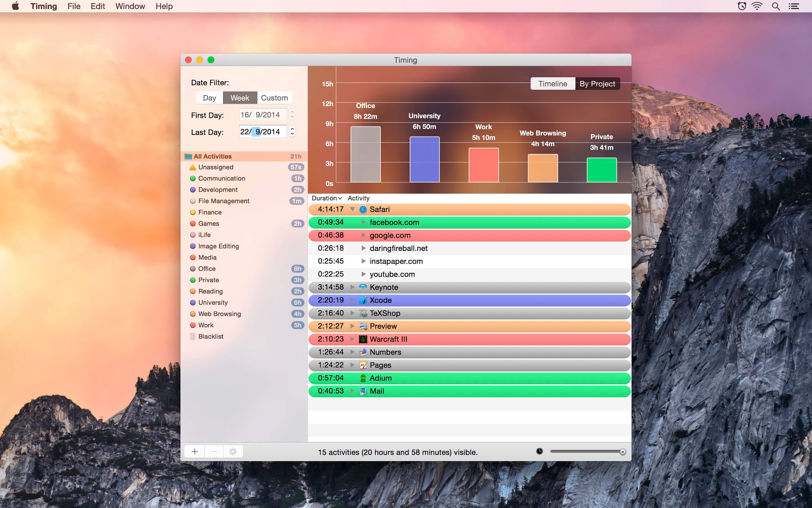This screenshot has width=812, height=508.
Task: Select the Finance project
Action: (244, 212)
